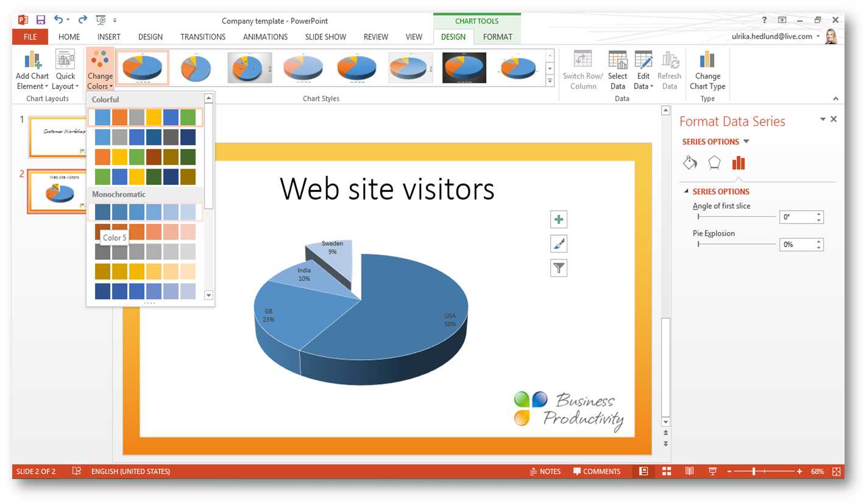Click the Chart Elements plus button

559,219
